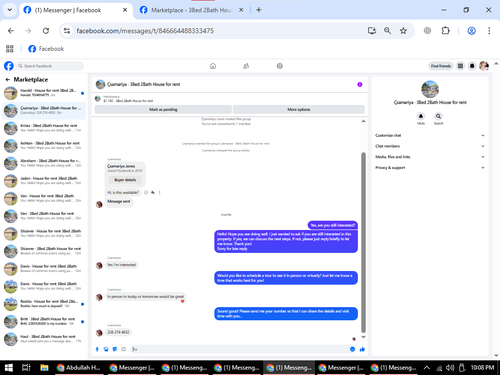Click the Find friends button
500x375 pixels.
coord(440,66)
